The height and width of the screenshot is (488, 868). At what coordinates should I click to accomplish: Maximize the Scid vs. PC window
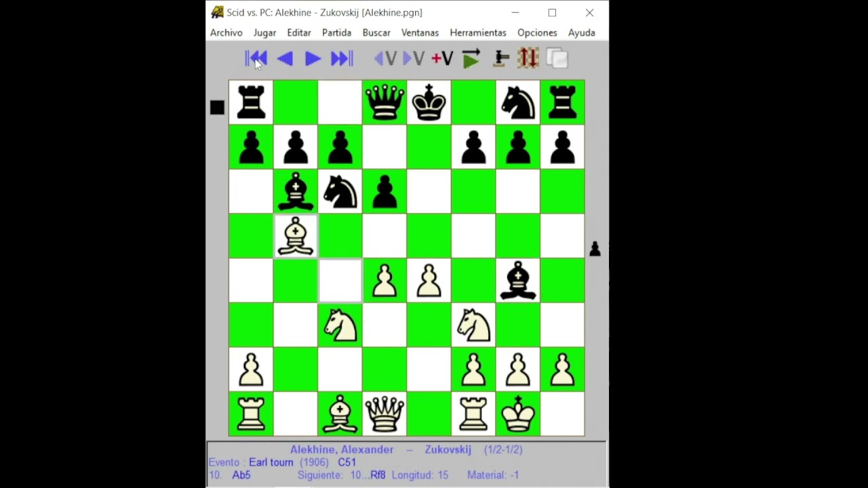[x=552, y=12]
